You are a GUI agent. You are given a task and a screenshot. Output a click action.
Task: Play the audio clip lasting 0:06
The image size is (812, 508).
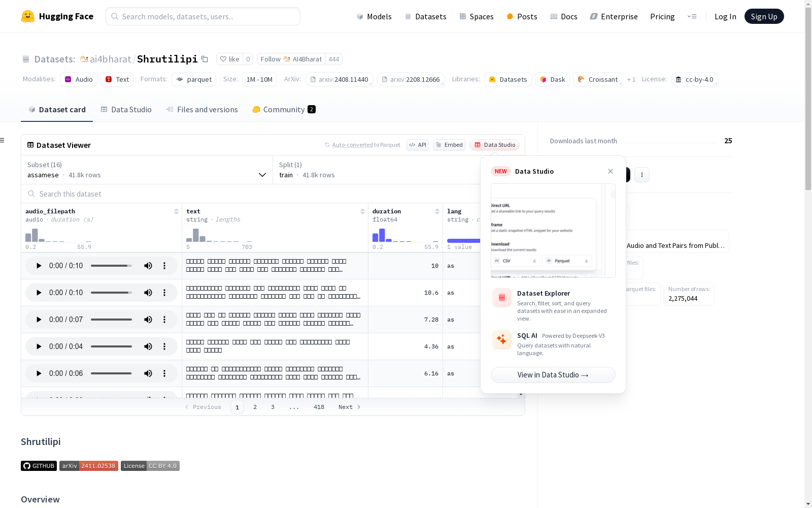(39, 373)
